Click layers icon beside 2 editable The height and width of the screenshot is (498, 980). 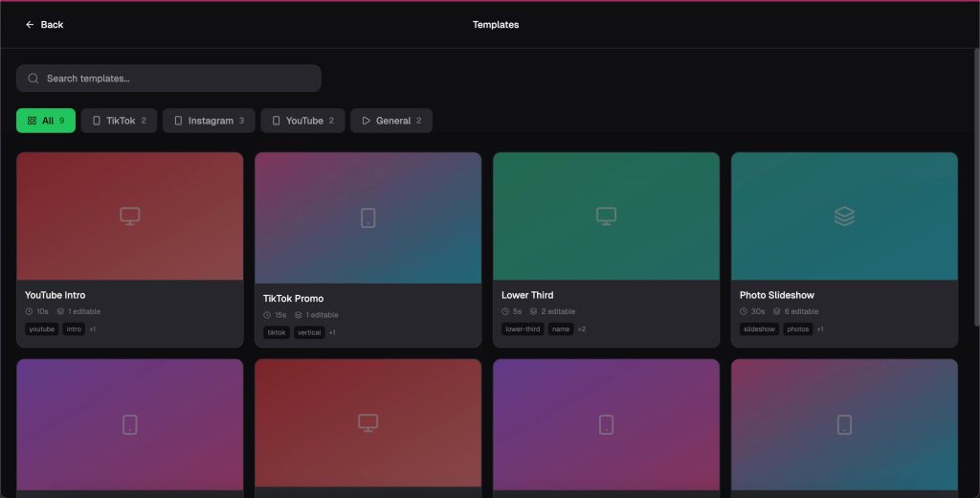pyautogui.click(x=533, y=311)
